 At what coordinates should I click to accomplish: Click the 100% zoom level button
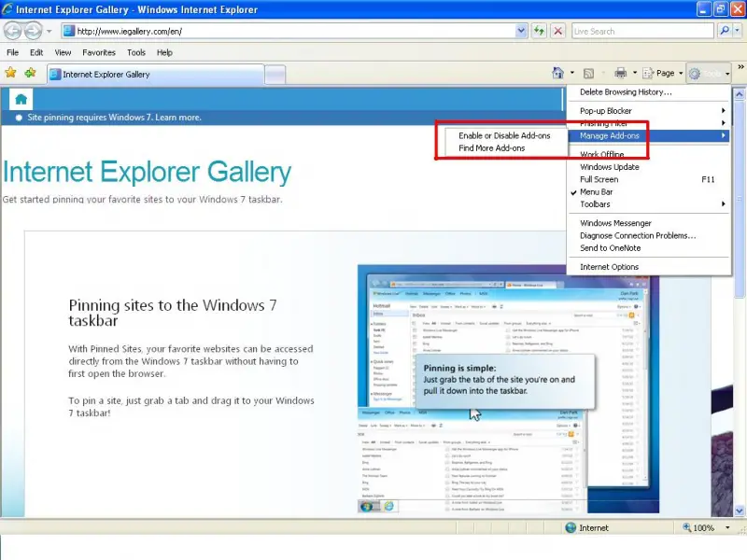[x=698, y=527]
